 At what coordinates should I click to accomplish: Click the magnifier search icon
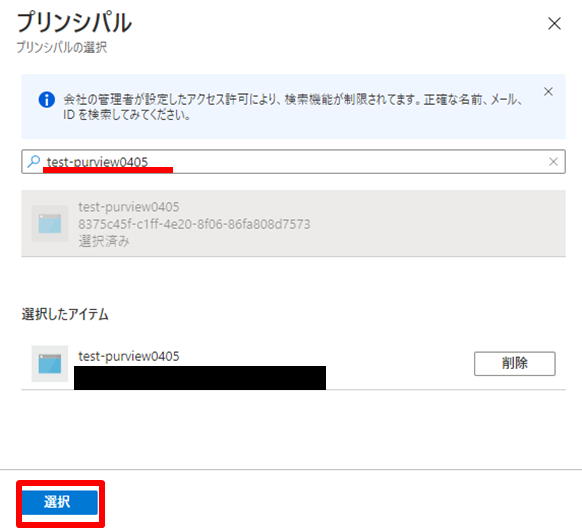coord(34,161)
